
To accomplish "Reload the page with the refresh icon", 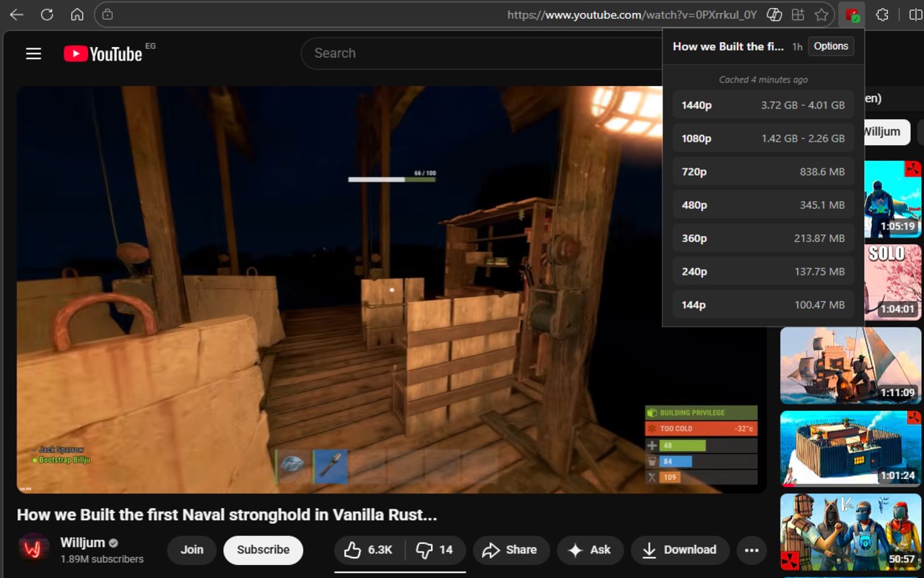I will [x=47, y=14].
